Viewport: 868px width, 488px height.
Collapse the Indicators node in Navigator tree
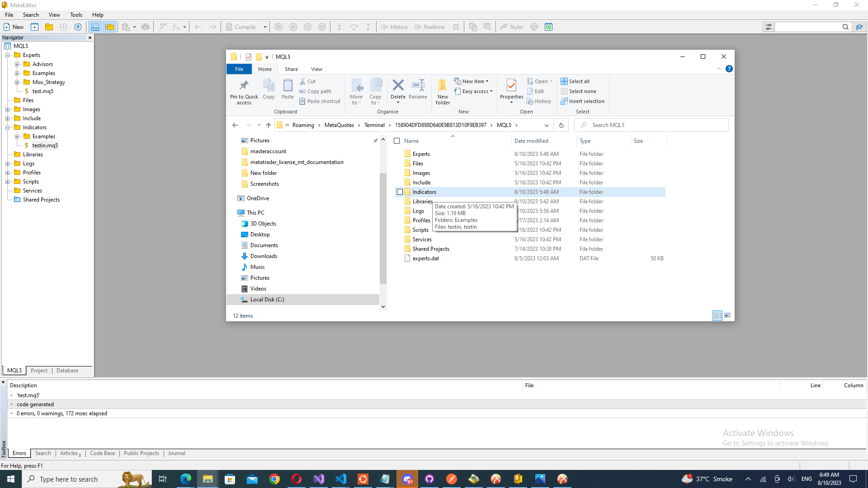(8, 127)
